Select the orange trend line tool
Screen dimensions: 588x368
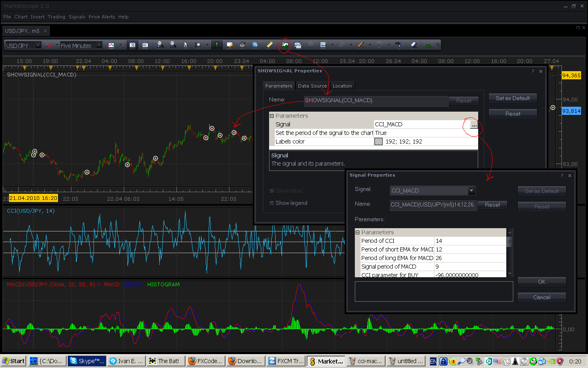pos(361,45)
